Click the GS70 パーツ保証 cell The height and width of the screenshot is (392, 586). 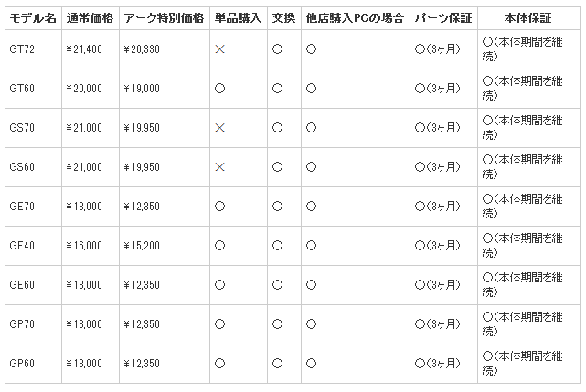tap(437, 128)
